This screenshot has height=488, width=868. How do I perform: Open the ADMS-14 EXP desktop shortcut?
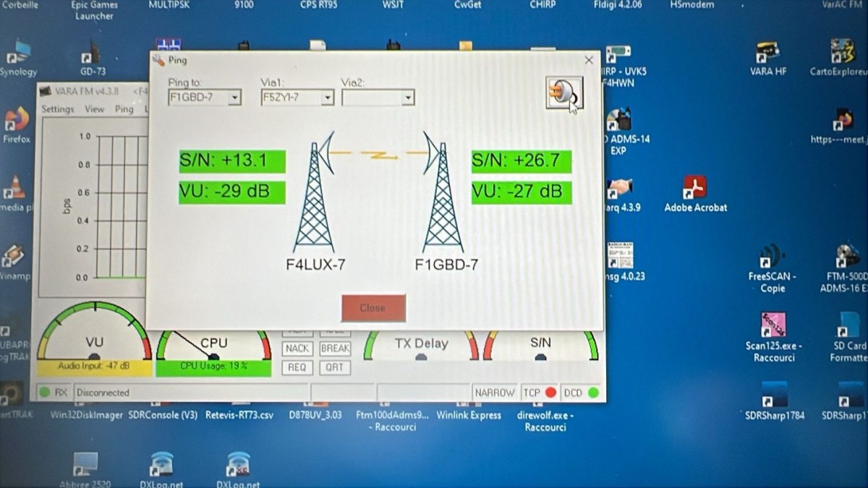coord(626,132)
